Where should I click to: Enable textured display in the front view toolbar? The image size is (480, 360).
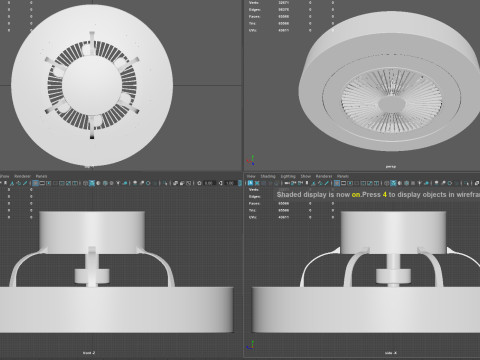111,183
